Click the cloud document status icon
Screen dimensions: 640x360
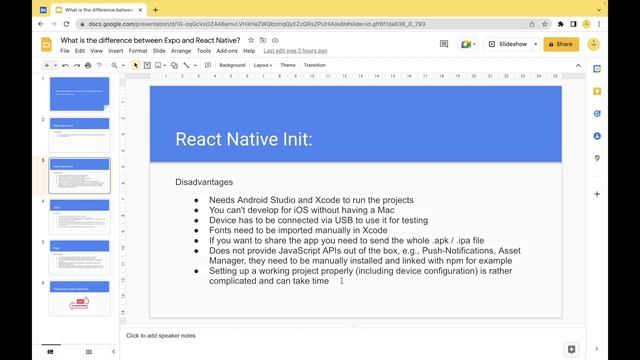tap(275, 40)
